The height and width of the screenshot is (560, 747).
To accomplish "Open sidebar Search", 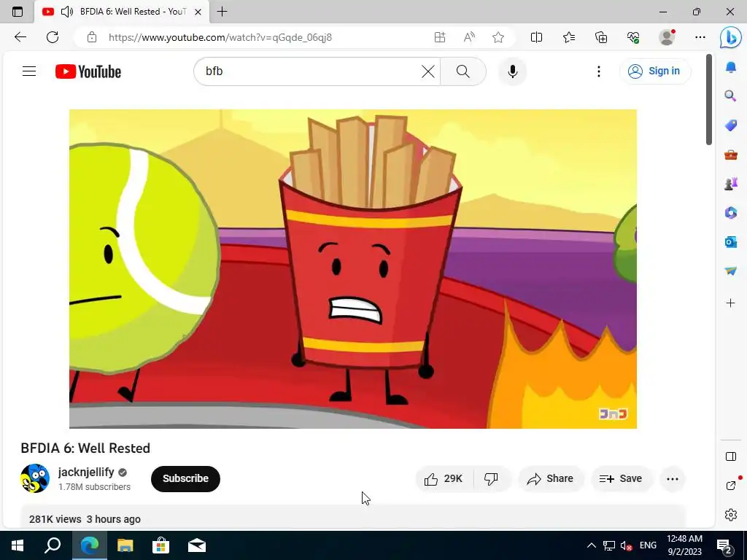I will [x=731, y=96].
